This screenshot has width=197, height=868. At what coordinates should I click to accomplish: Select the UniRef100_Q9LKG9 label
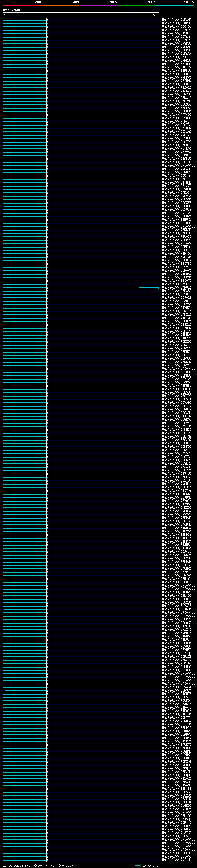point(177,50)
